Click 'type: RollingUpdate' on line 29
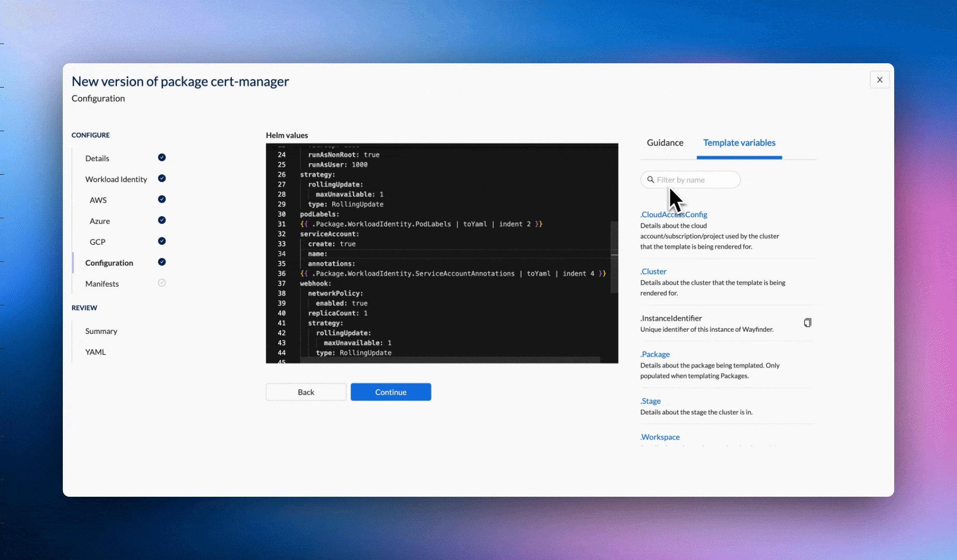This screenshot has width=957, height=560. (x=346, y=204)
